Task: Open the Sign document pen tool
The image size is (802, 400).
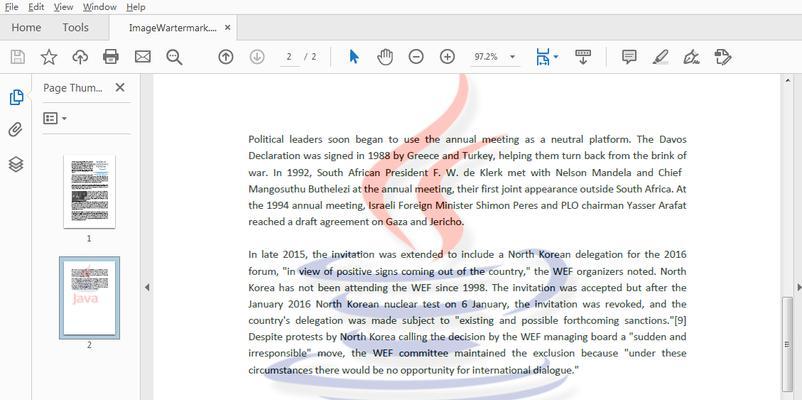Action: [x=692, y=57]
